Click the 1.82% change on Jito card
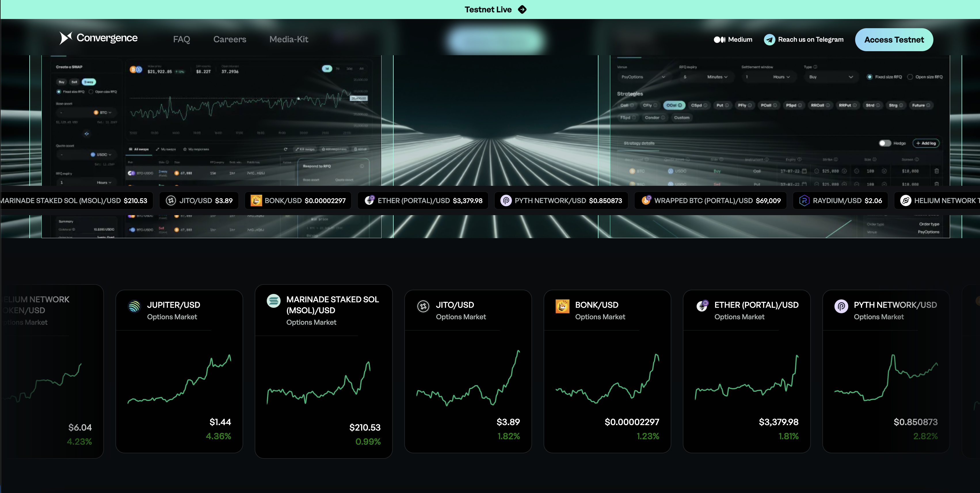980x493 pixels. 509,436
